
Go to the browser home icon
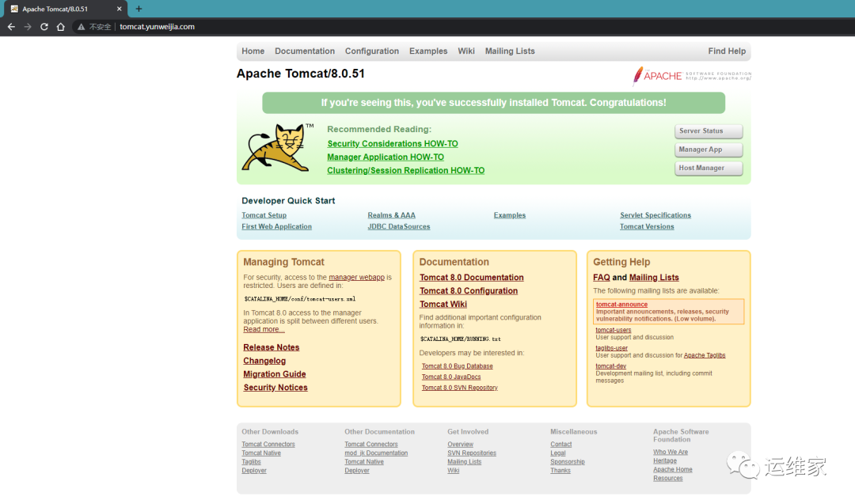click(60, 27)
